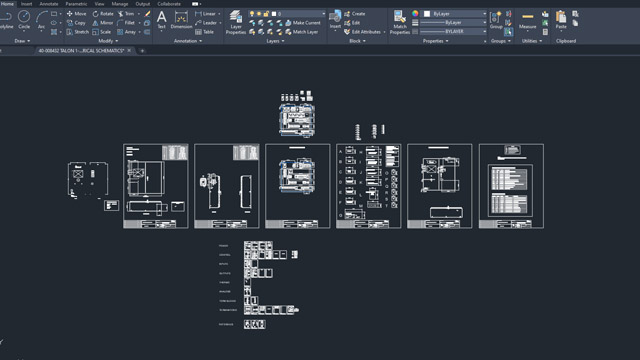Expand the Modify panel

coord(108,41)
